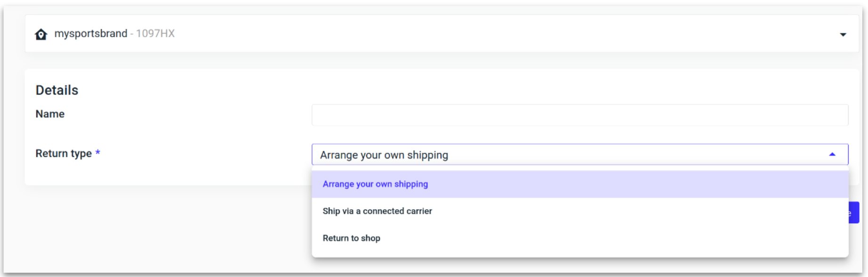Select the highlighted Arrange your own shipping option
Screen dimensions: 868x277
(x=375, y=184)
